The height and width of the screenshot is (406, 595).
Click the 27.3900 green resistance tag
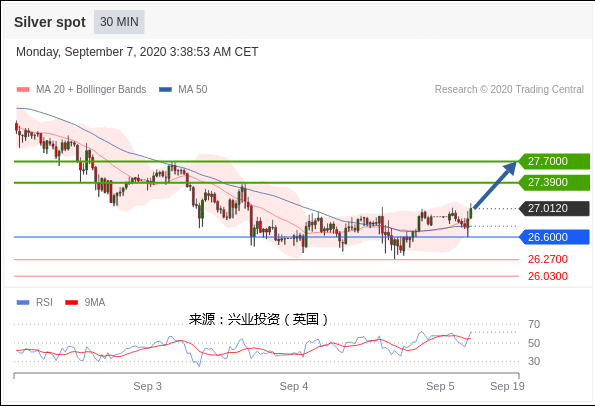coord(554,183)
